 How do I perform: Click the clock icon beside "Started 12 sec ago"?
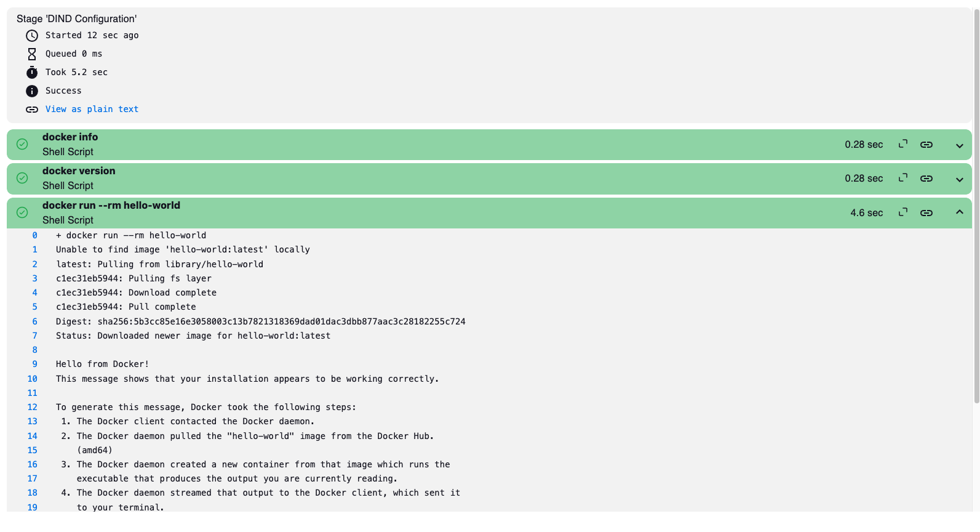coord(31,35)
